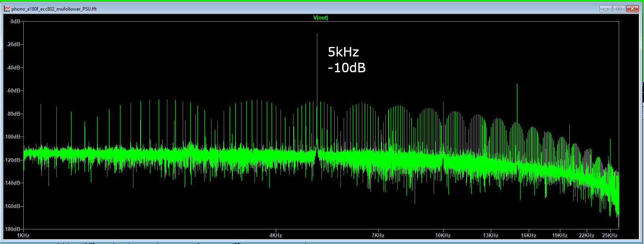Click the 25KHz horizontal axis label
The width and height of the screenshot is (644, 244).
click(610, 235)
